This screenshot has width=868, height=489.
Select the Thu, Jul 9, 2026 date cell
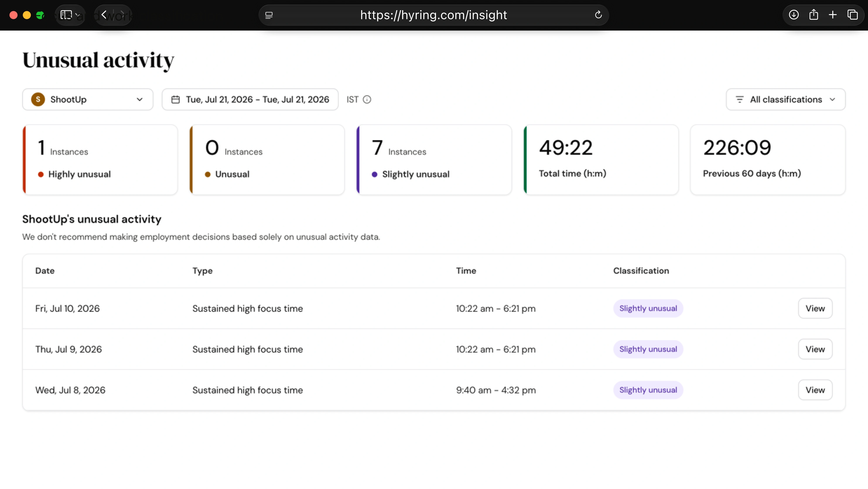68,349
